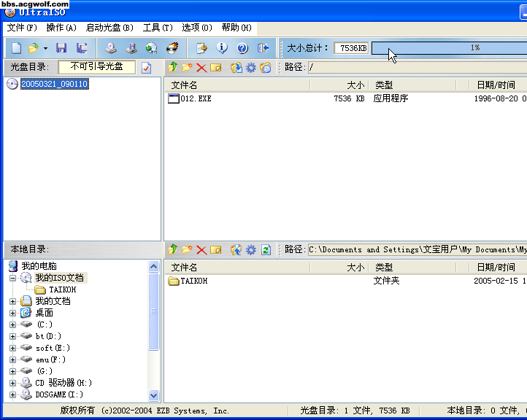Screen dimensions: 527x420
Task: Click the boot properties checkmark icon
Action: 147,67
